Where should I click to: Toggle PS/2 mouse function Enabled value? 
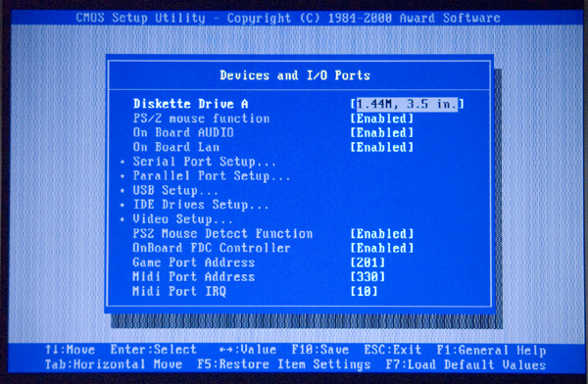(x=381, y=119)
